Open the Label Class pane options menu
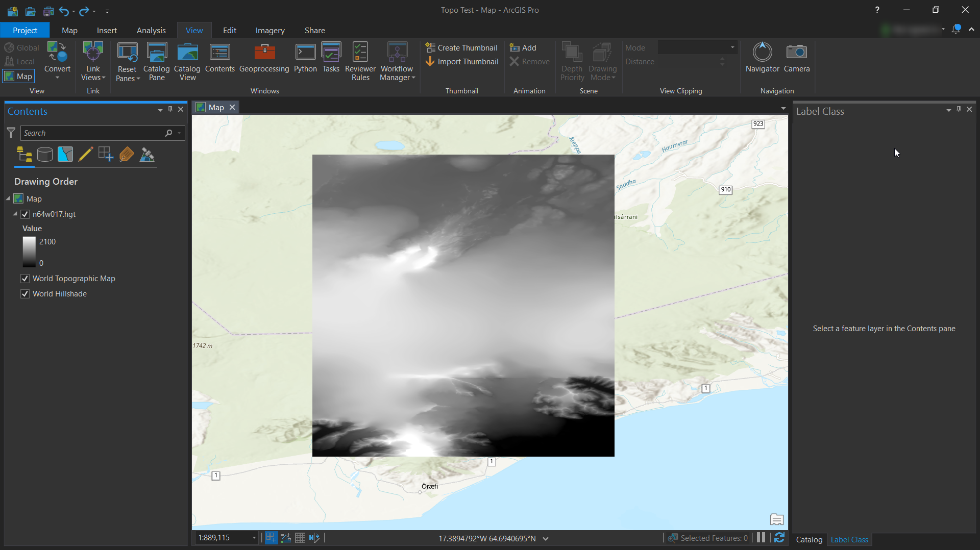This screenshot has height=550, width=980. click(x=949, y=110)
